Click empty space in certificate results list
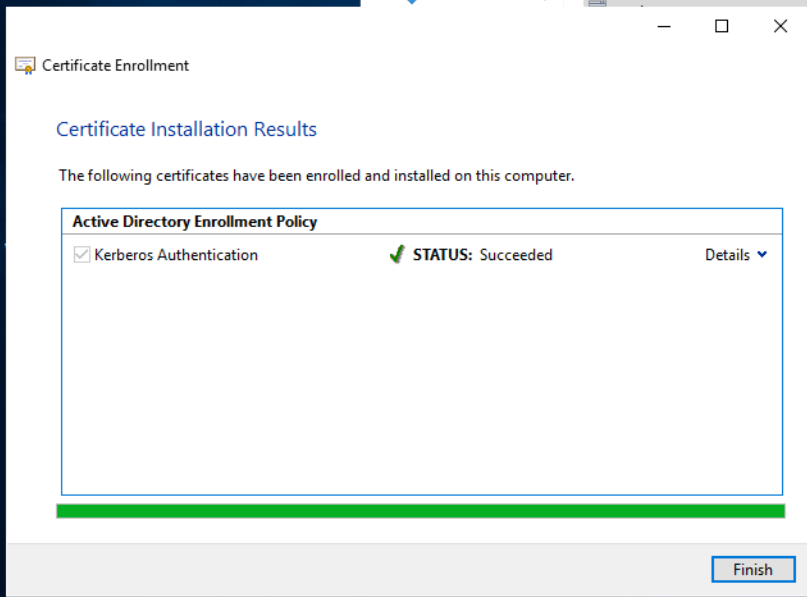Viewport: 807px width, 597px height. [x=420, y=390]
